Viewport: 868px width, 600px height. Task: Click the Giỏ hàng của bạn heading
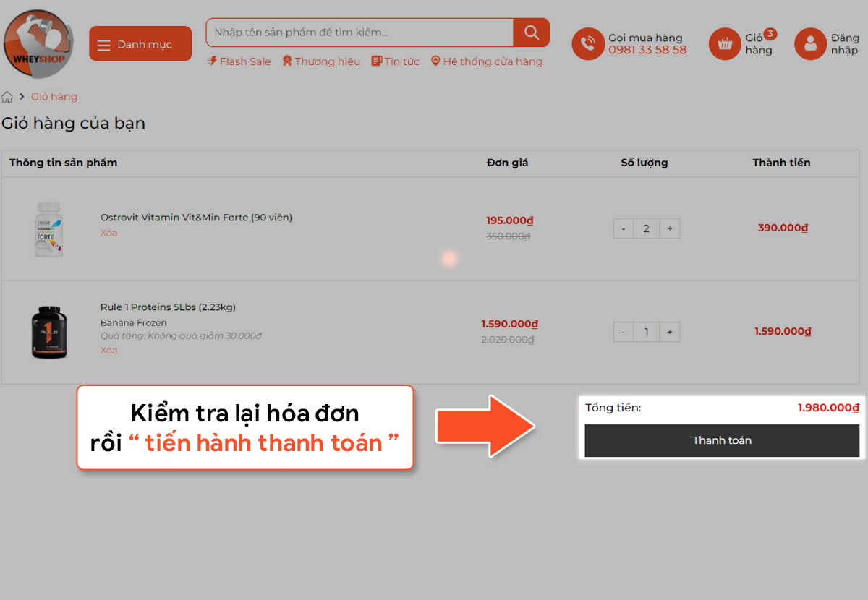click(x=73, y=124)
